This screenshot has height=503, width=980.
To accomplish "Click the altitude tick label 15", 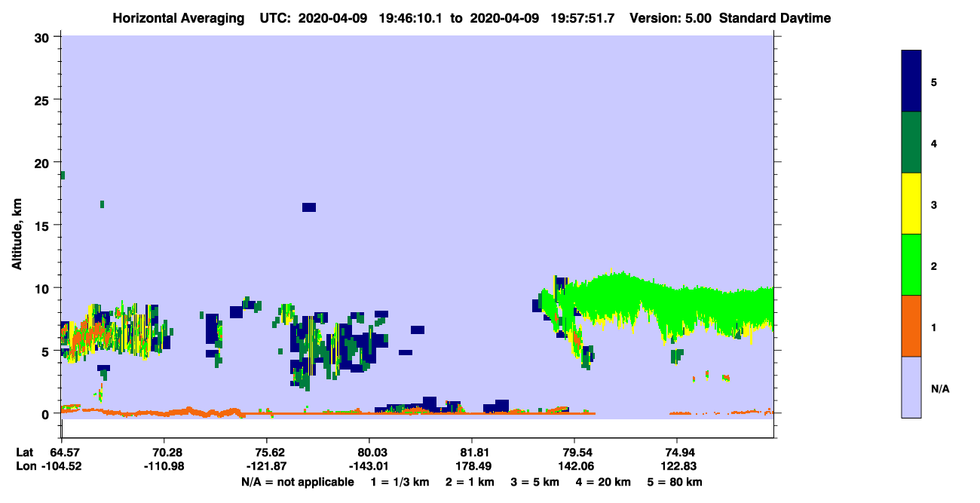I will tap(44, 225).
